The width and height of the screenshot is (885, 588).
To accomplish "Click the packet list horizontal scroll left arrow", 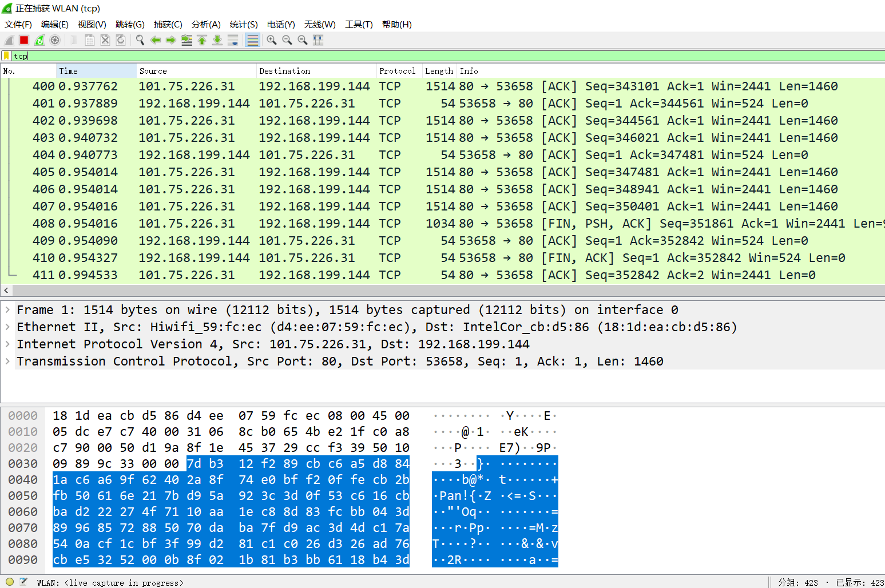I will tap(6, 290).
